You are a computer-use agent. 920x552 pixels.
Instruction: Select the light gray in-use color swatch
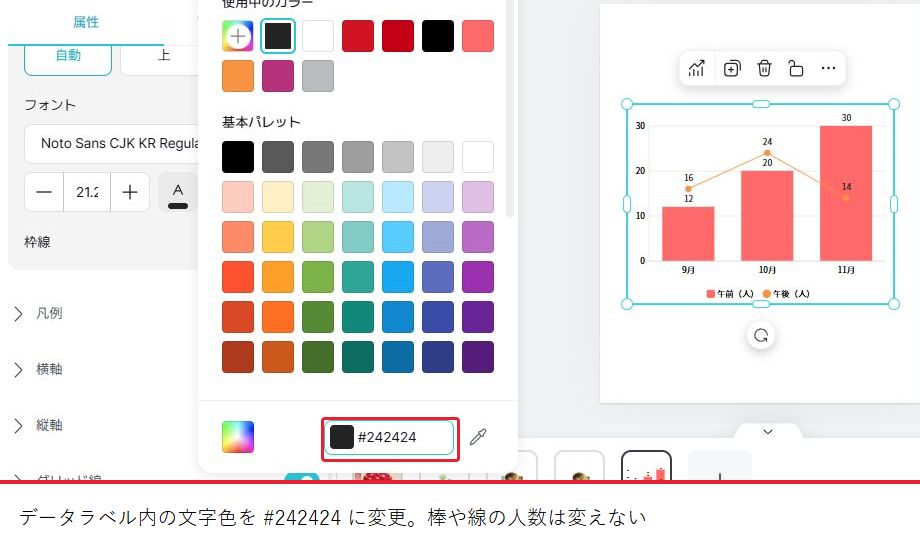click(317, 76)
